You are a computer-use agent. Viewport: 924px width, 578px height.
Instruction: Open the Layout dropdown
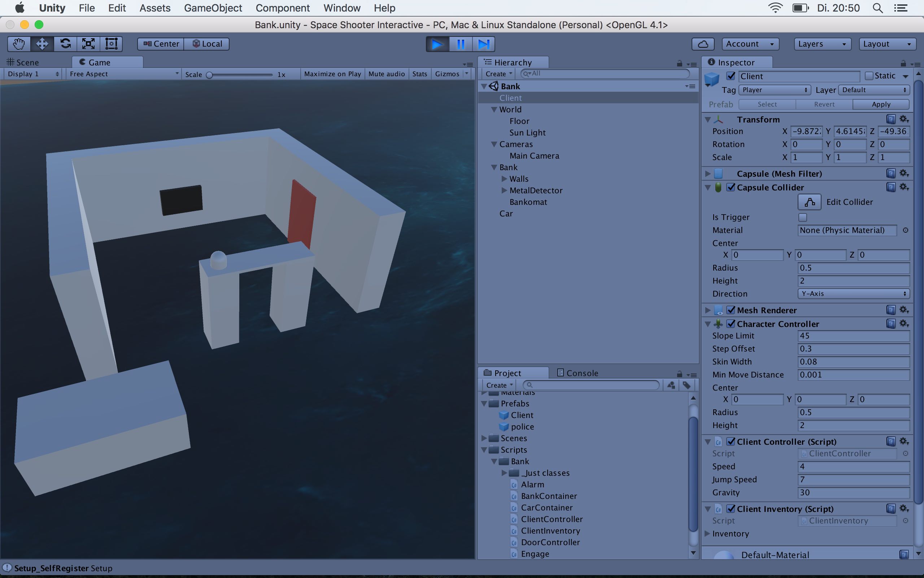[x=887, y=44]
